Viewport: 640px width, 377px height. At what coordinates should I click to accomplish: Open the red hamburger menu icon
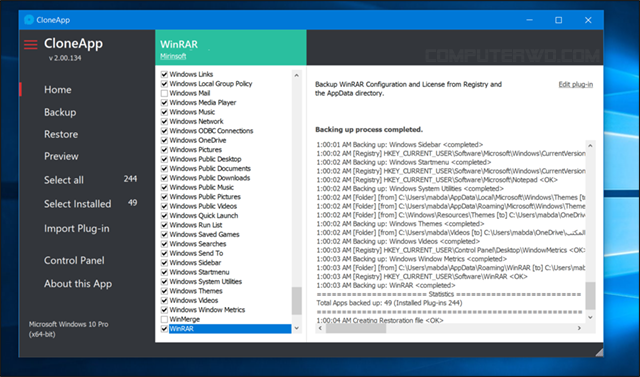coord(31,44)
